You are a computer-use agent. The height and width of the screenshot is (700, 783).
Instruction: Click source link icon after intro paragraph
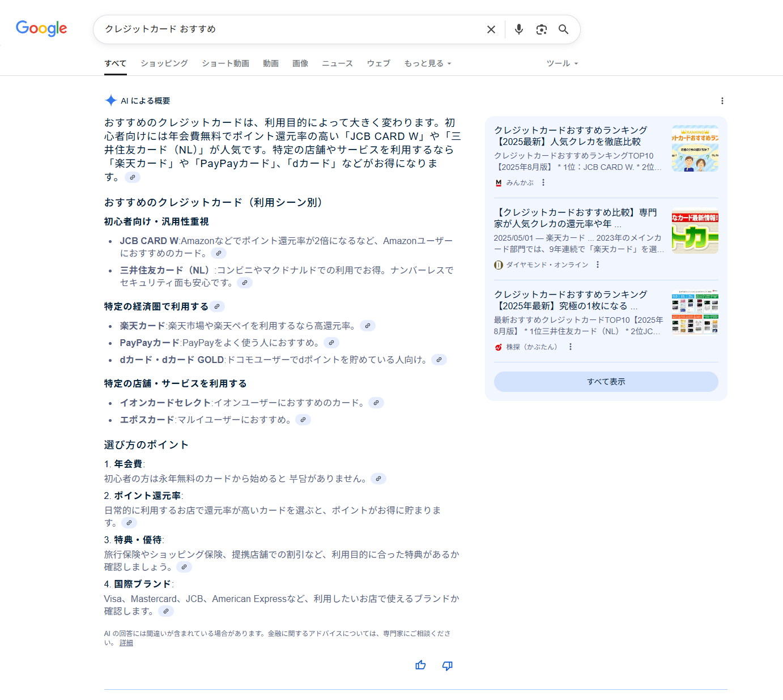133,177
